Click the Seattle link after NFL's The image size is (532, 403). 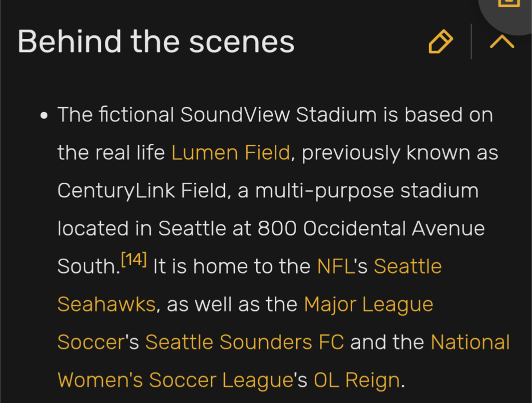point(408,266)
